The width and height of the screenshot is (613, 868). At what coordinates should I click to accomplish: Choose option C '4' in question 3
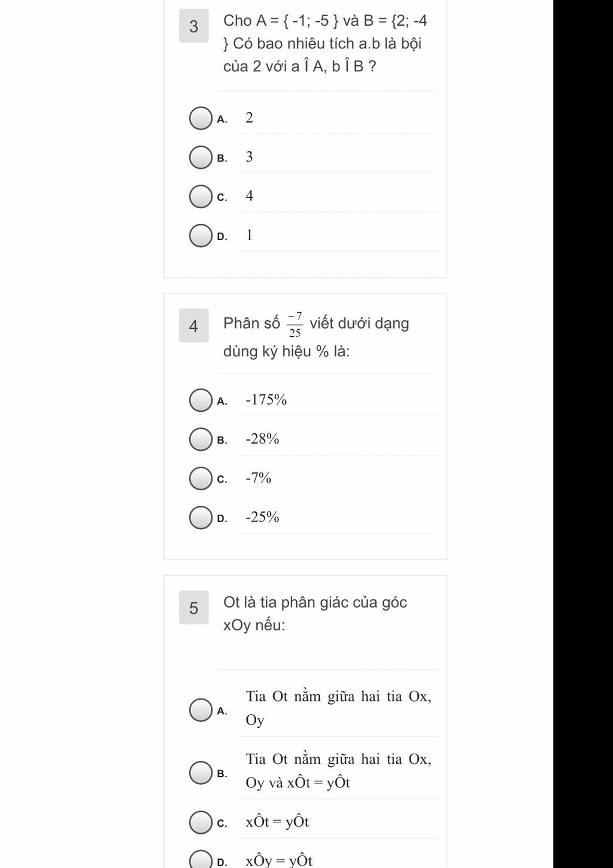click(201, 196)
